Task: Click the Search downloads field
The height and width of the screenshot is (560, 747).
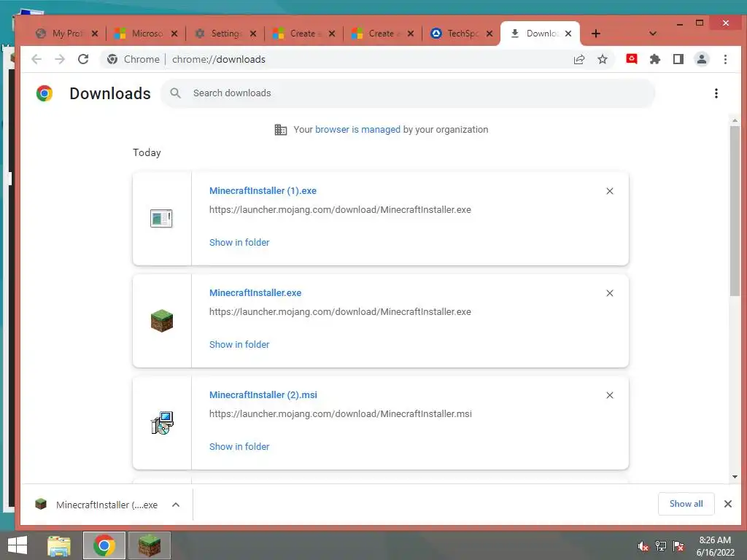Action: (409, 93)
